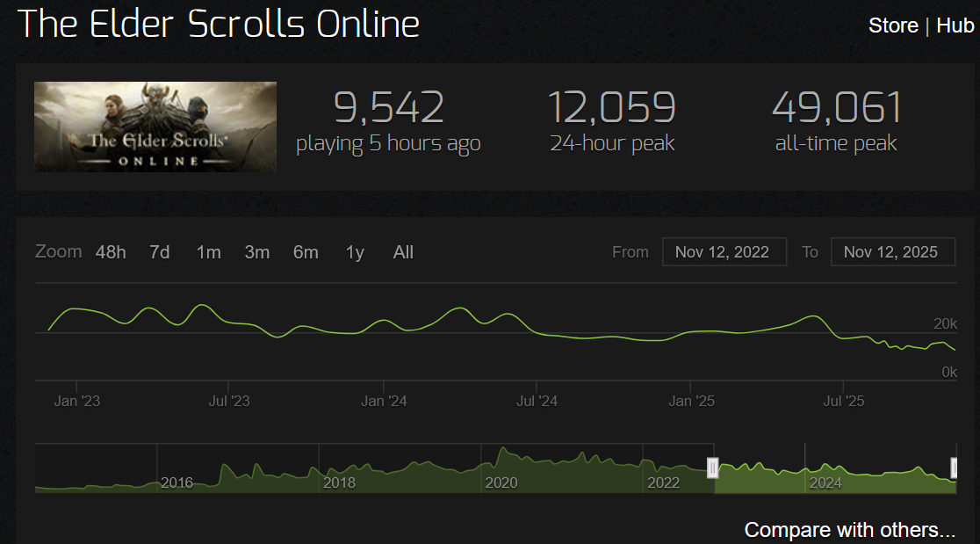Click the From date field Nov 12, 2022
This screenshot has width=980, height=544.
point(724,252)
